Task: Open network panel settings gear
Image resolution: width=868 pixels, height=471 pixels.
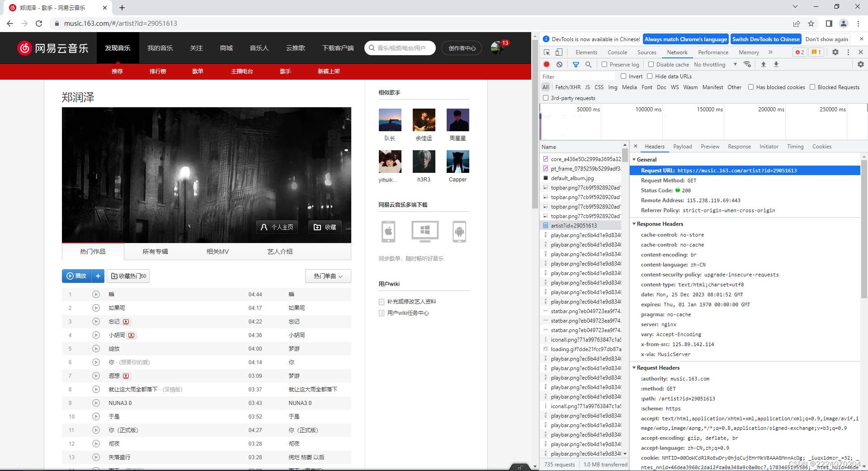Action: [861, 65]
